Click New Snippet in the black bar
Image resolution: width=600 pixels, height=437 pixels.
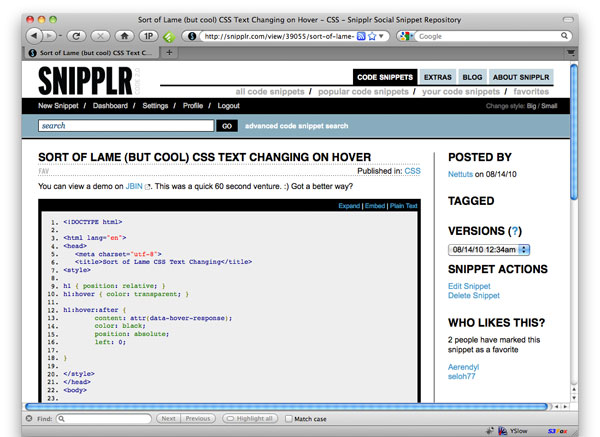(x=58, y=106)
